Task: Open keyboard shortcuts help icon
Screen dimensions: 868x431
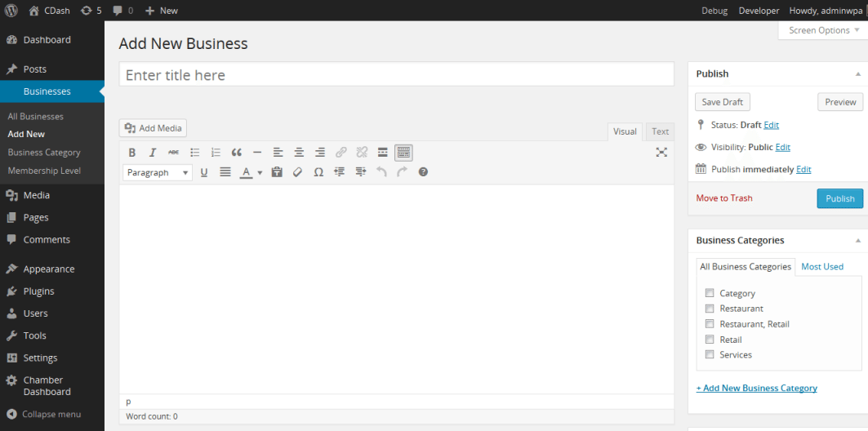Action: [423, 172]
